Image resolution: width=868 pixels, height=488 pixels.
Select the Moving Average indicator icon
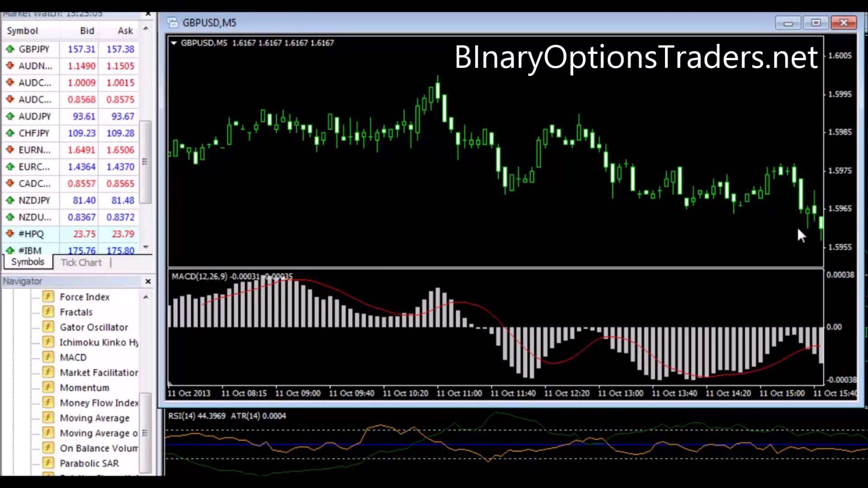(x=48, y=418)
